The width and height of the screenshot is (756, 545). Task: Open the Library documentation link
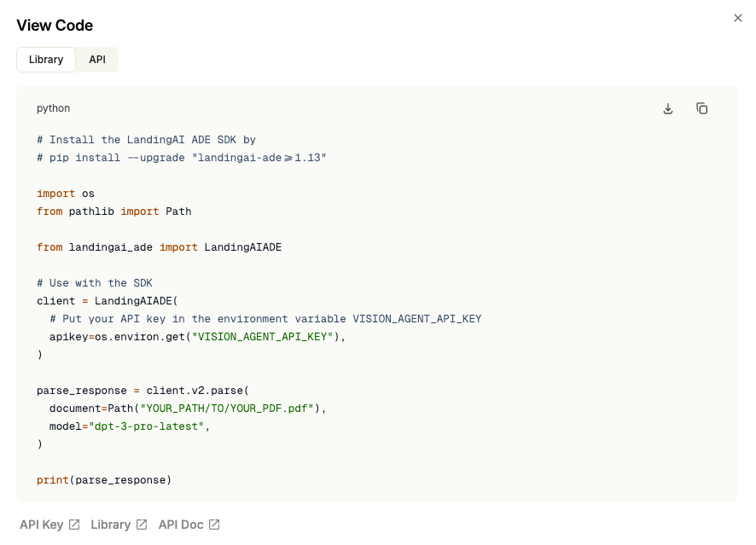pyautogui.click(x=119, y=525)
